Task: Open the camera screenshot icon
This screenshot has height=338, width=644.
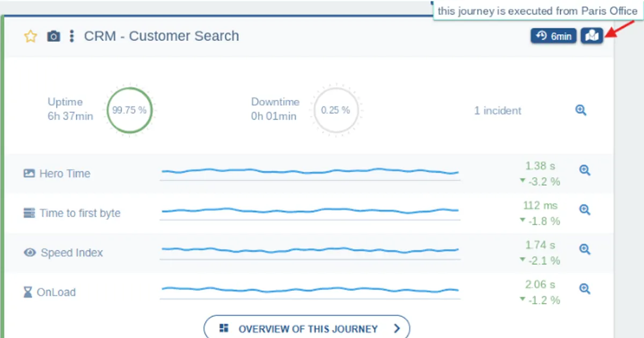Action: 53,37
